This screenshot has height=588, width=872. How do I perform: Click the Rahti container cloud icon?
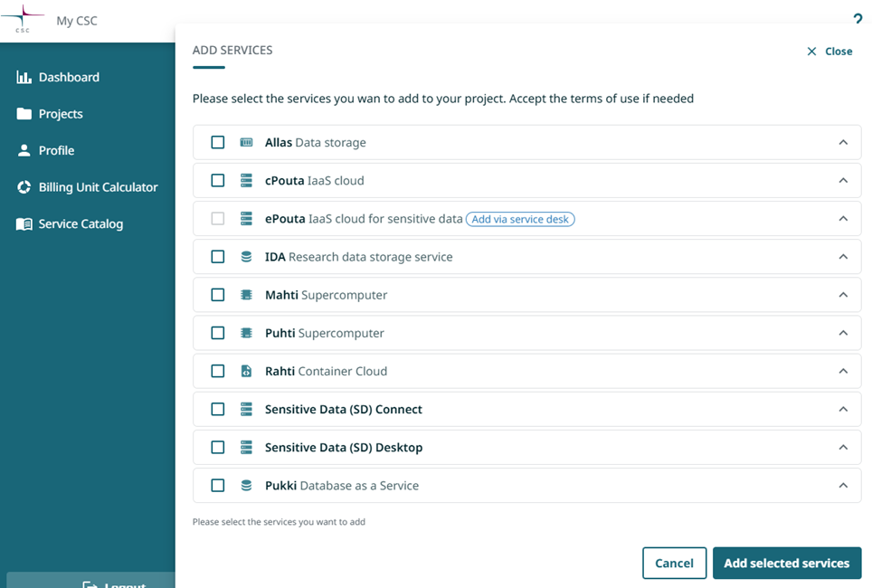pos(246,371)
